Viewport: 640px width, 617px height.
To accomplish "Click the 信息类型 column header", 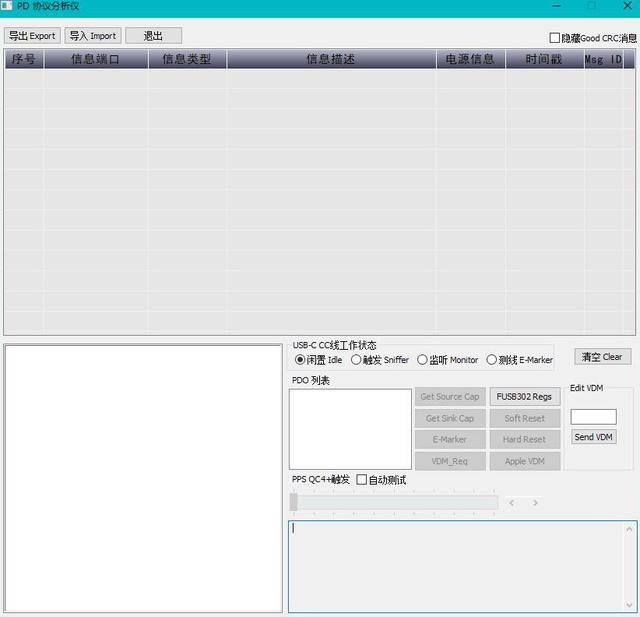I will 187,59.
